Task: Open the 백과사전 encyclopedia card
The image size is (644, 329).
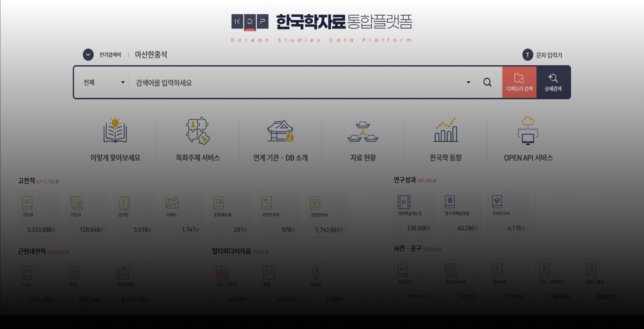Action: [x=508, y=282]
